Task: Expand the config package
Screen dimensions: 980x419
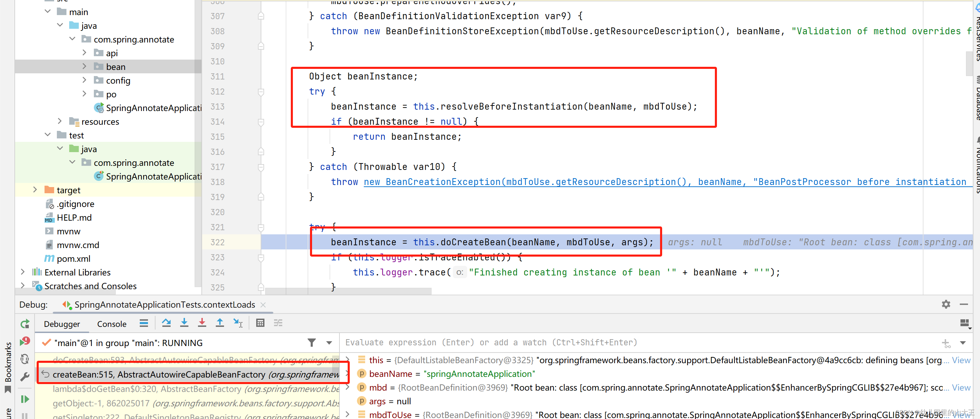Action: click(x=85, y=80)
